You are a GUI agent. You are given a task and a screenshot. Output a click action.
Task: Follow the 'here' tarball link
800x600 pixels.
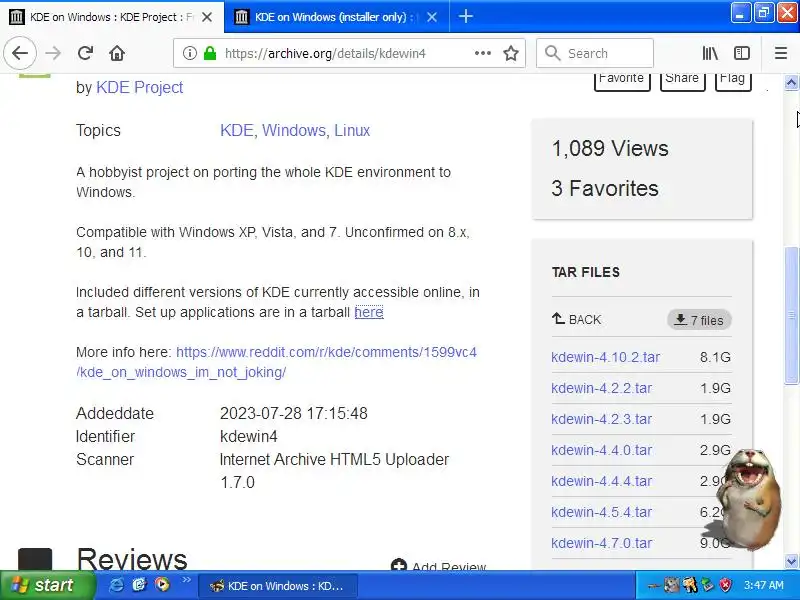[369, 312]
